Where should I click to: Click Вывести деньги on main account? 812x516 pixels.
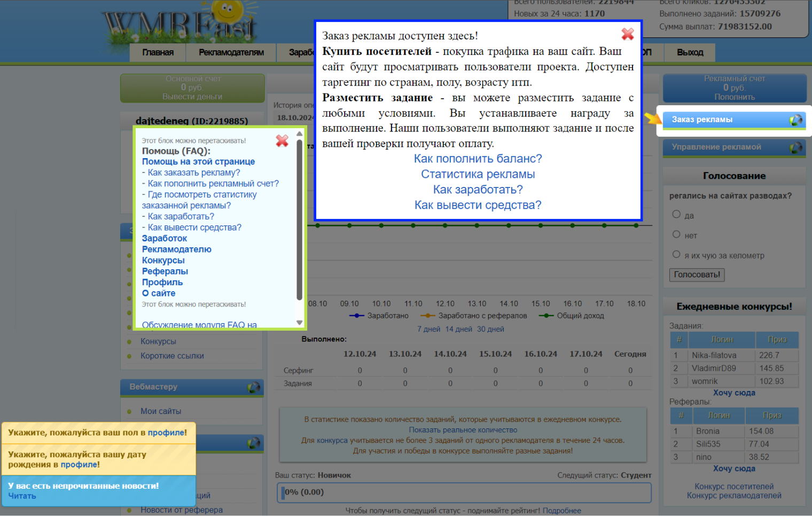(x=192, y=97)
